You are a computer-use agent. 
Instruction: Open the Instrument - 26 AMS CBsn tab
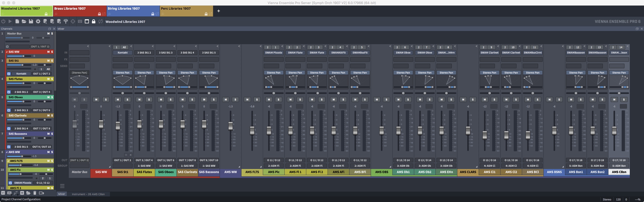coord(88,194)
